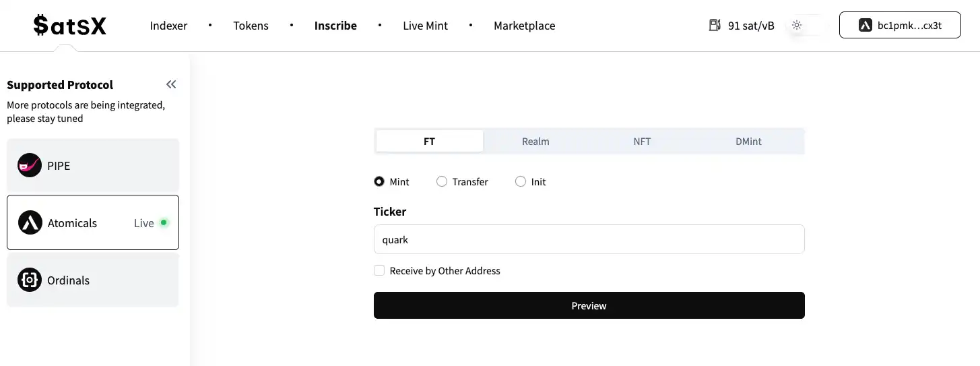The height and width of the screenshot is (366, 980).
Task: Open the Marketplace navigation link
Action: click(524, 26)
